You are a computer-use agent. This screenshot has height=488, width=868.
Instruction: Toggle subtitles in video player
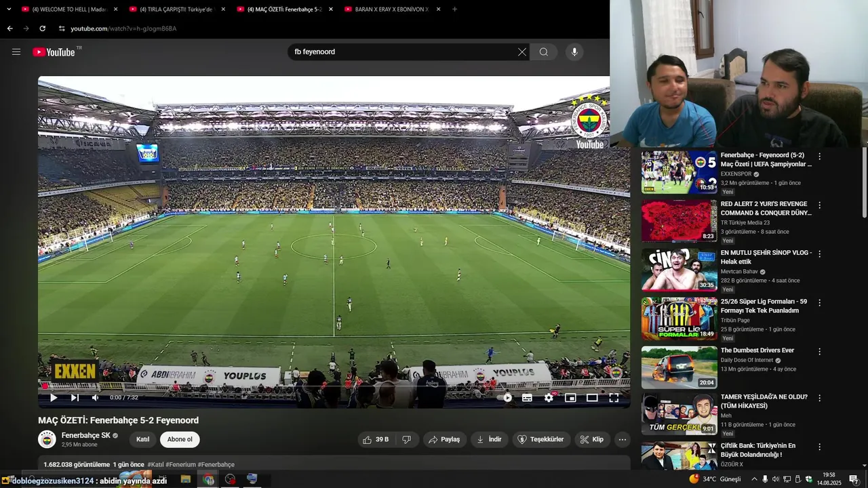point(527,398)
